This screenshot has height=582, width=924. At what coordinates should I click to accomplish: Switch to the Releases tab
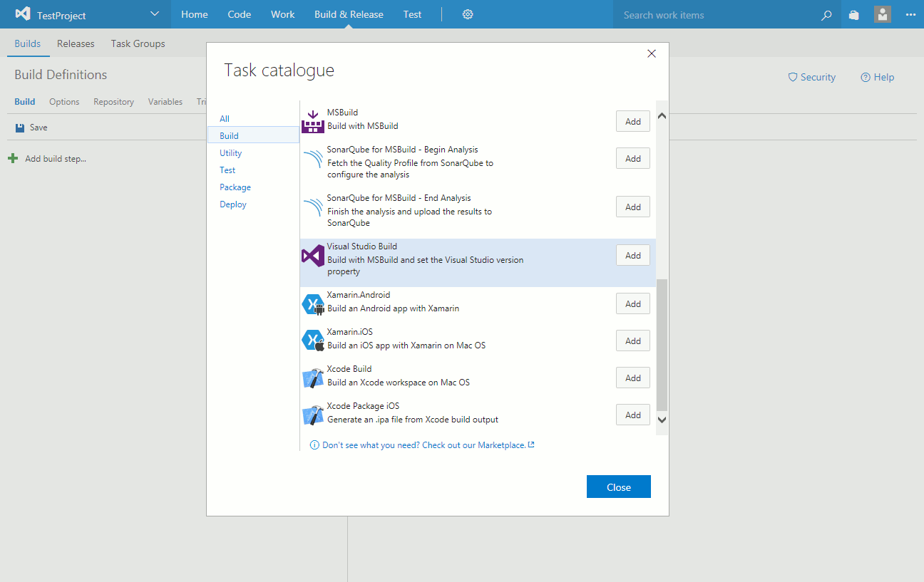tap(76, 43)
